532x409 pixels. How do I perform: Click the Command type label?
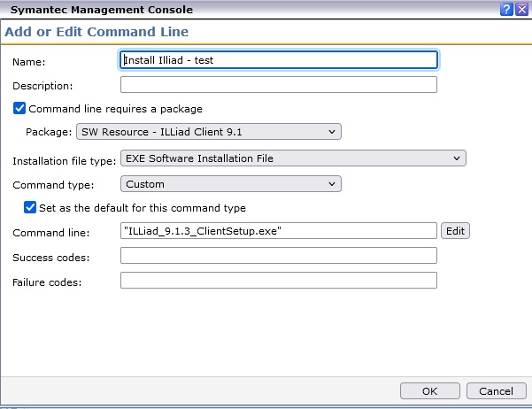53,185
